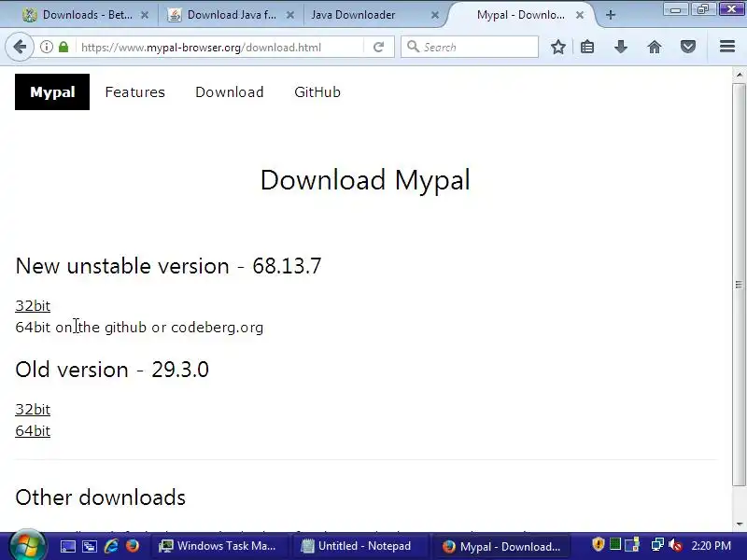Go back using the browser back arrow
The height and width of the screenshot is (560, 747).
(20, 47)
